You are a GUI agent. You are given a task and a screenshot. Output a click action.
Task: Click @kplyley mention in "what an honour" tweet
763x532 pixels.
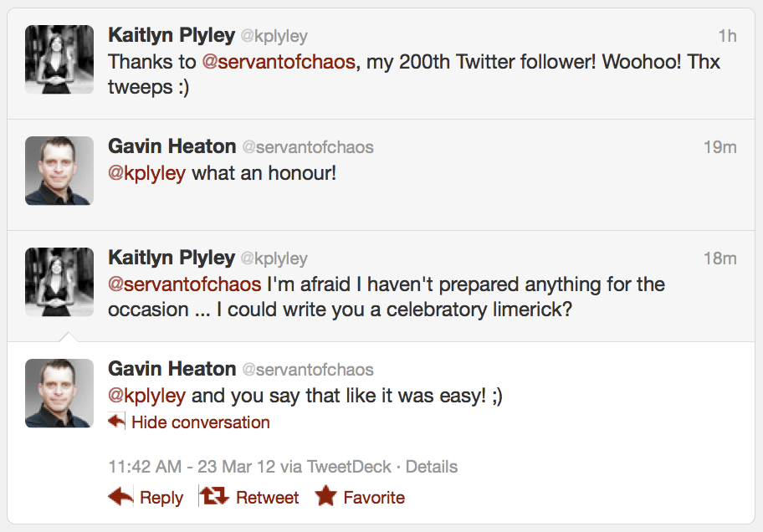click(147, 174)
